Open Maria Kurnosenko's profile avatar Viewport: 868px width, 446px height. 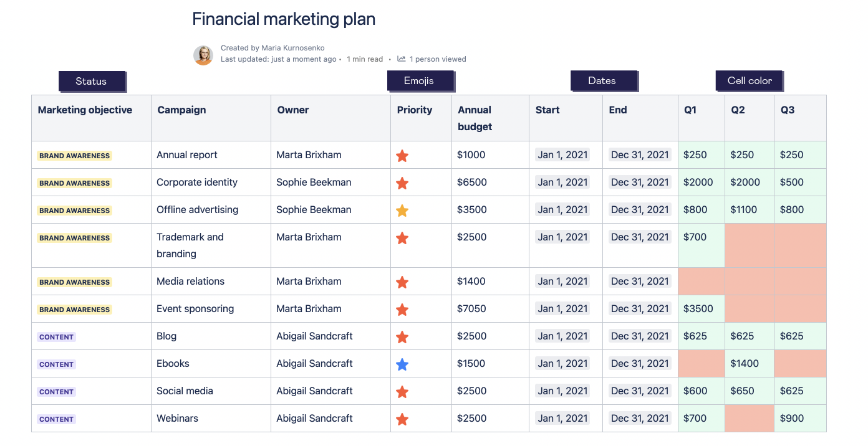click(203, 55)
